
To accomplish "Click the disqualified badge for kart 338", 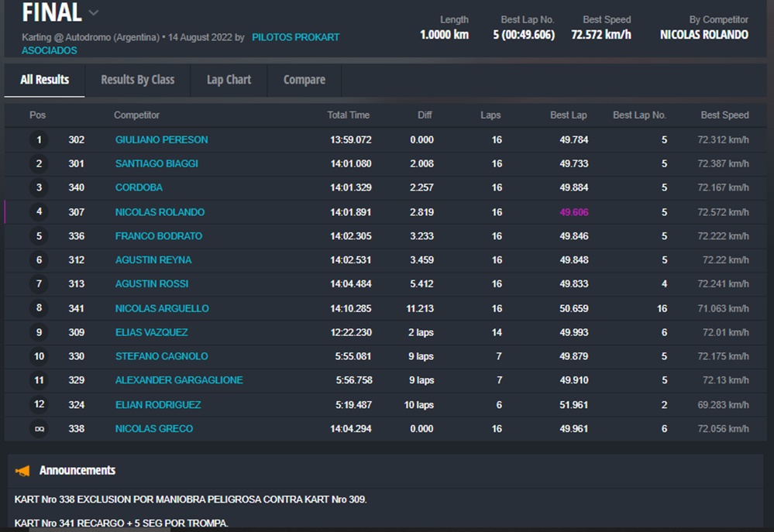I will [39, 429].
